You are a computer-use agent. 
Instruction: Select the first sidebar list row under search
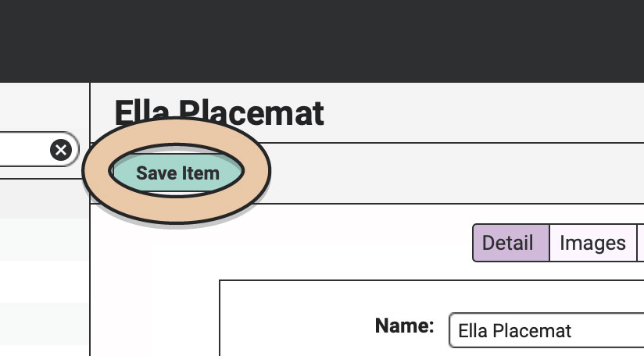pos(45,198)
